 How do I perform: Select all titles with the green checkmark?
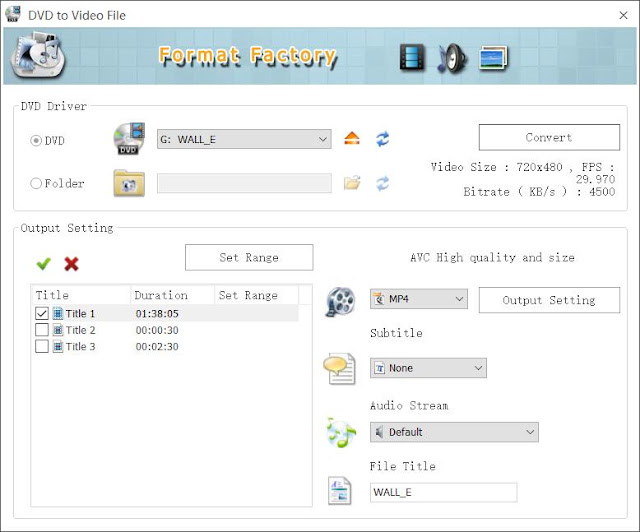pyautogui.click(x=44, y=264)
